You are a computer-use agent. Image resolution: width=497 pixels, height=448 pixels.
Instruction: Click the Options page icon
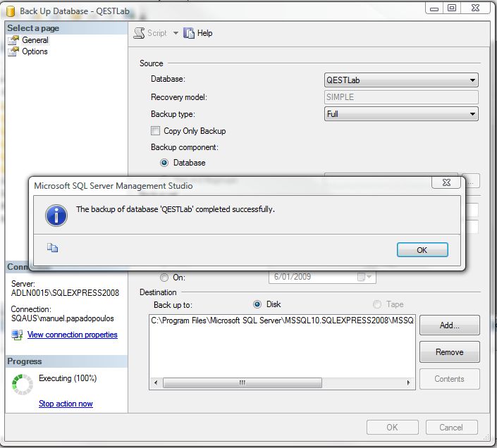(13, 51)
